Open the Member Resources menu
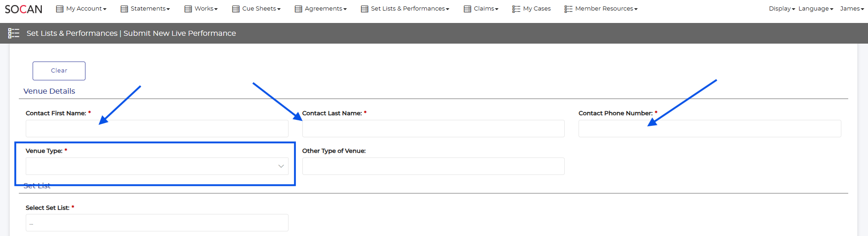This screenshot has height=236, width=868. (x=606, y=9)
